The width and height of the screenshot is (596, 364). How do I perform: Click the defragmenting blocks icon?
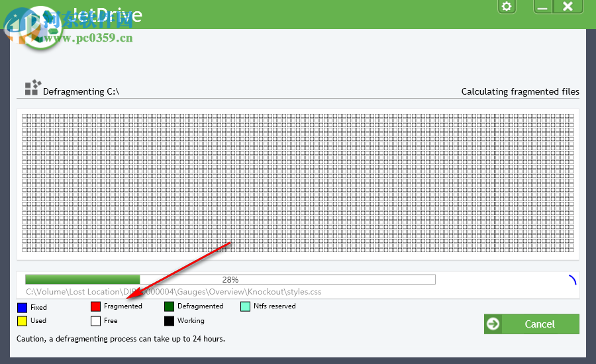point(32,87)
